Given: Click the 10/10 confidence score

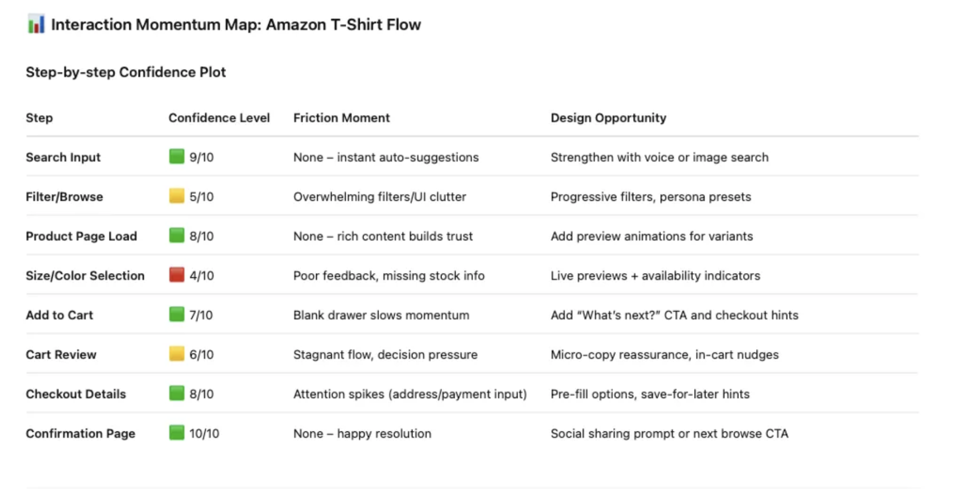Looking at the screenshot, I should [x=204, y=434].
